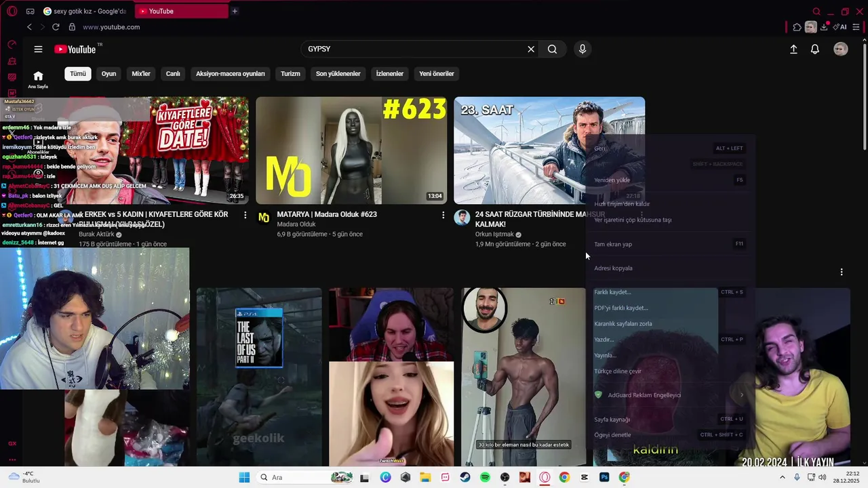The image size is (868, 488).
Task: Choose Adresi kopyala in context menu
Action: [x=669, y=268]
